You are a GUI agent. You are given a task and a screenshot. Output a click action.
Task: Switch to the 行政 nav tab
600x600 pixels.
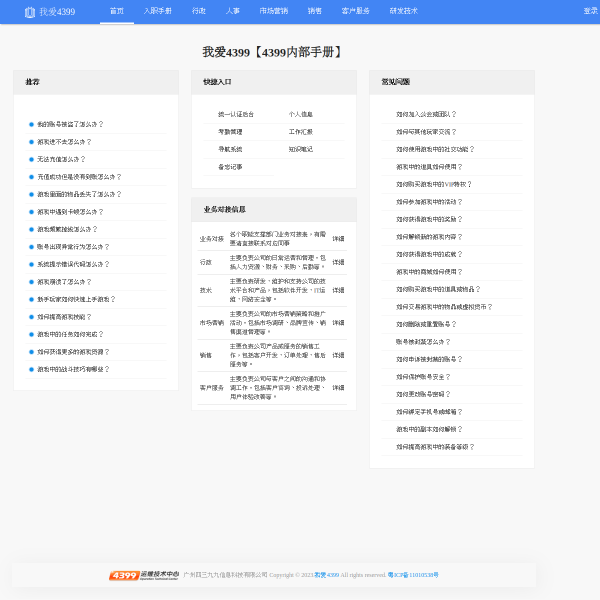199,11
